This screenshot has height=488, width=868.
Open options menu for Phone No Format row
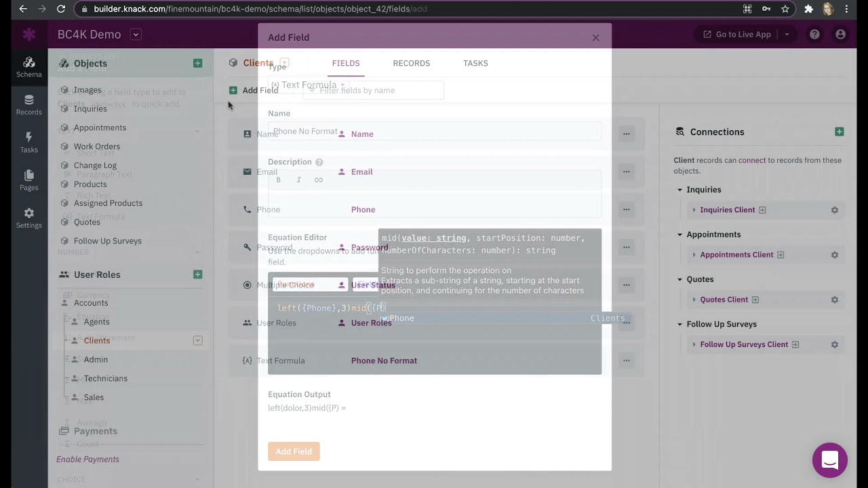[x=627, y=361]
